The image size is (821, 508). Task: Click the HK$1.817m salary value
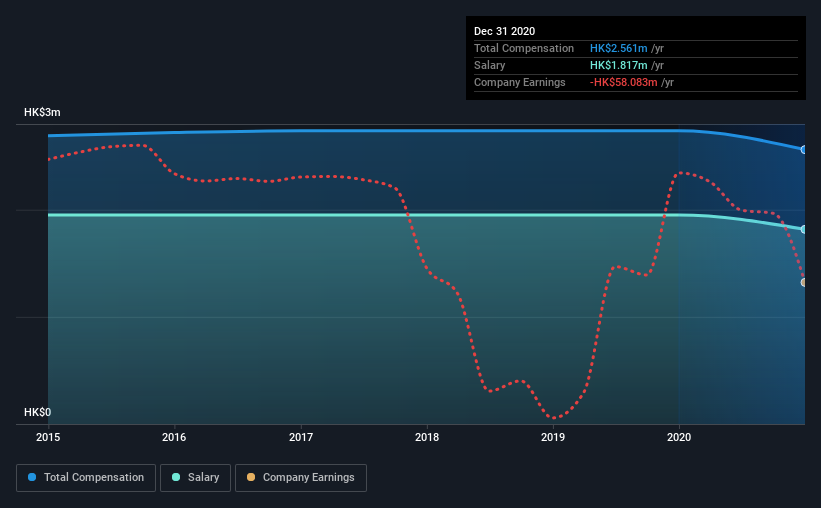pos(618,65)
